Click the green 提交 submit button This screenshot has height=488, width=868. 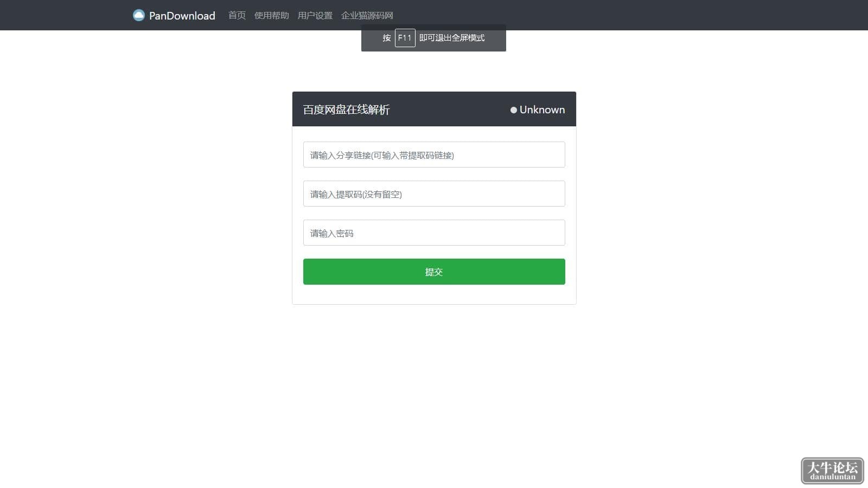[434, 272]
